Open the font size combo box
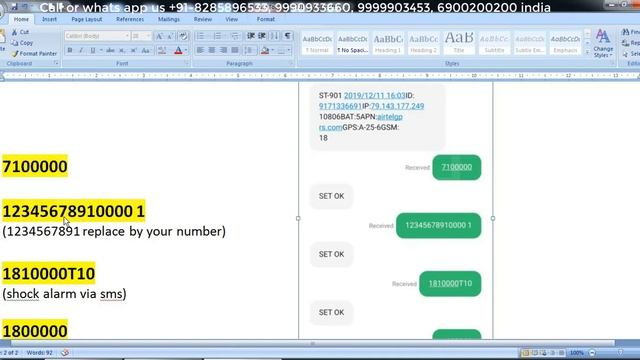 (x=141, y=36)
